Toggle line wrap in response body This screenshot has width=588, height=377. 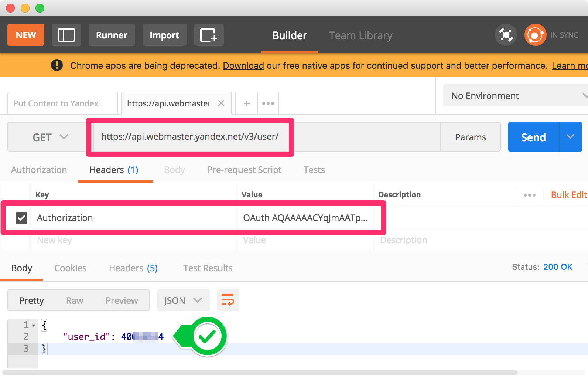[228, 300]
